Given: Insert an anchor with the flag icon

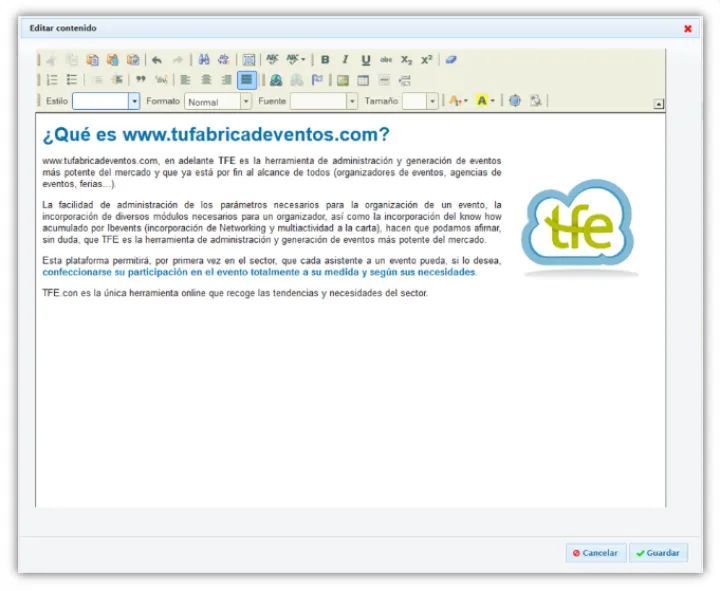Looking at the screenshot, I should coord(317,80).
